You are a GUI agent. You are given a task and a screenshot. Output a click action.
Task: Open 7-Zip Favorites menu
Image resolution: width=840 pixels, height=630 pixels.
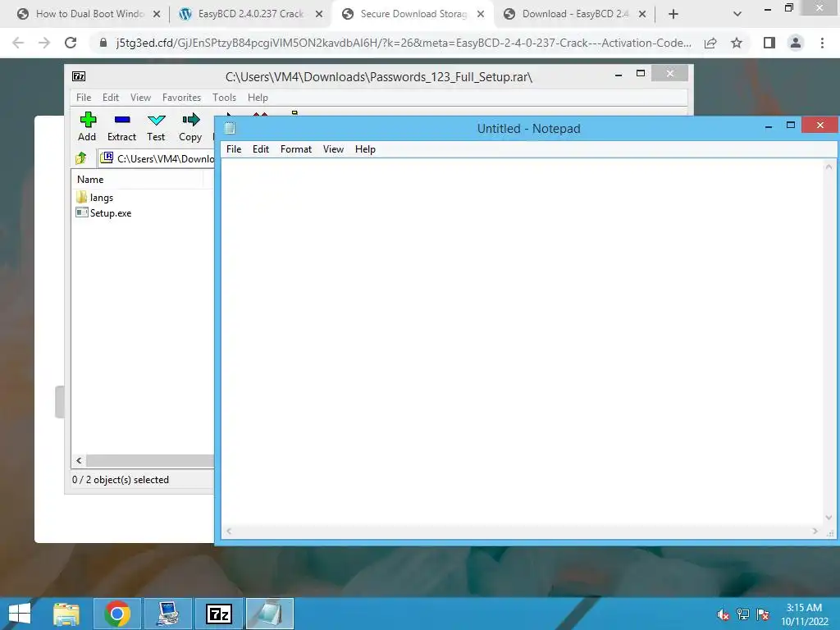click(x=181, y=98)
